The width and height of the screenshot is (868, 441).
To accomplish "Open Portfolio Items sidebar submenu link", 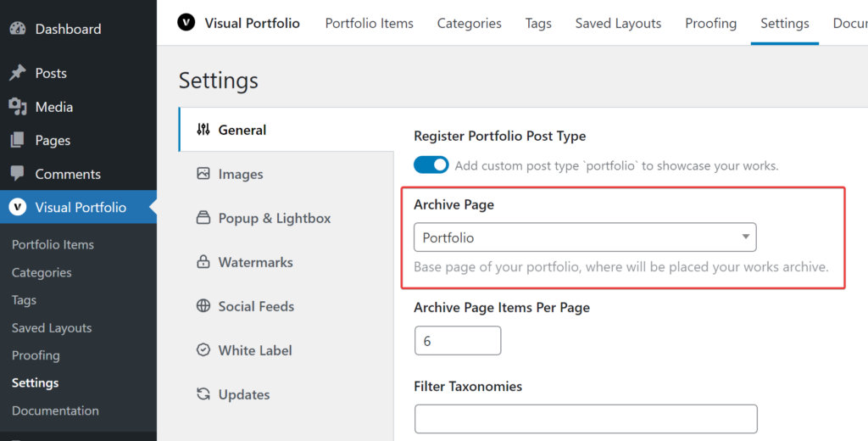I will point(53,244).
